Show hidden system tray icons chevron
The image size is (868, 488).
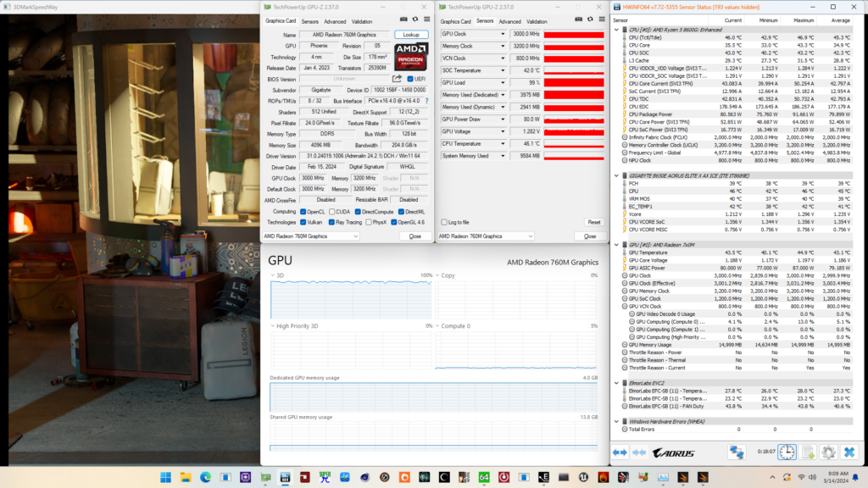(x=772, y=478)
